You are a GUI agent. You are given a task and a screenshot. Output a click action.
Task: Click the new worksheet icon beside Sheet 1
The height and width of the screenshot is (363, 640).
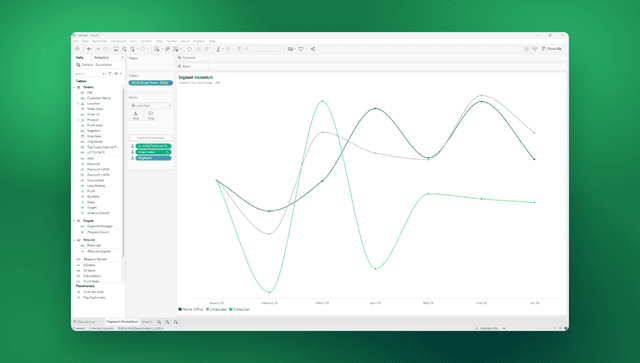159,322
